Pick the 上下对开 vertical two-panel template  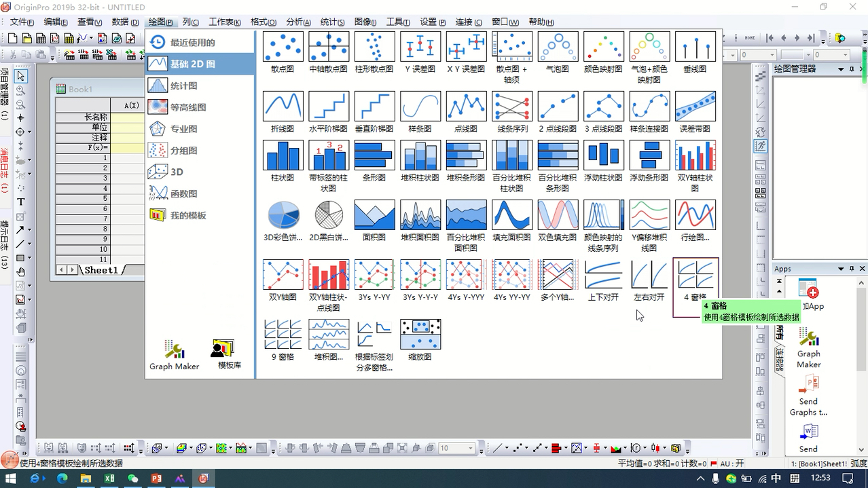[x=604, y=280]
